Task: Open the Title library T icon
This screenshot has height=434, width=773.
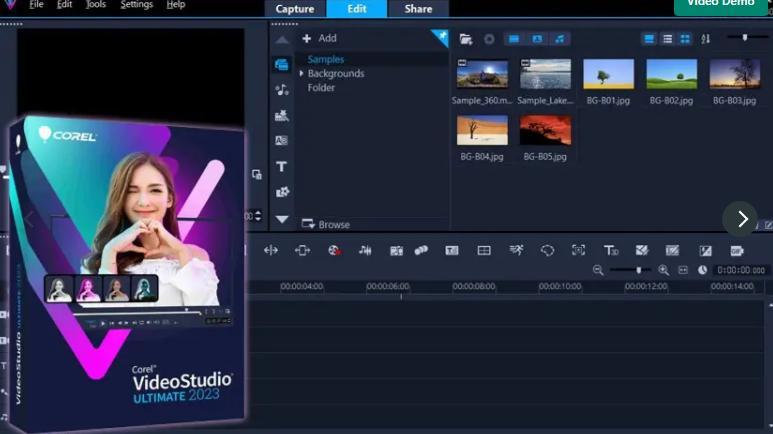Action: coord(281,166)
